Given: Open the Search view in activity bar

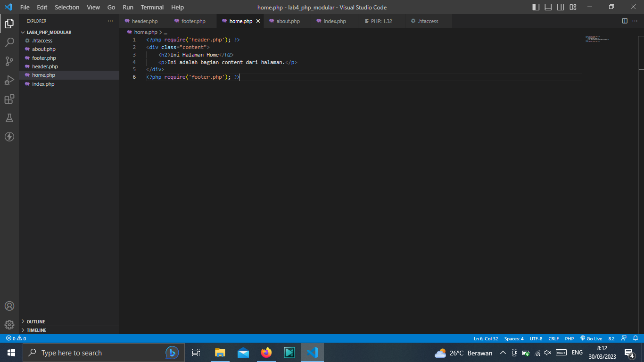Looking at the screenshot, I should click(x=9, y=42).
